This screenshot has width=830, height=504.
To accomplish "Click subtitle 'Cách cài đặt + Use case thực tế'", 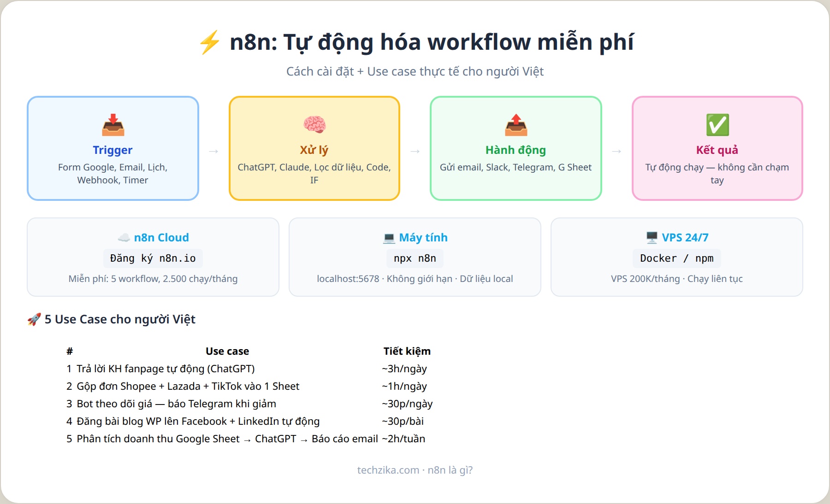I will coord(415,71).
